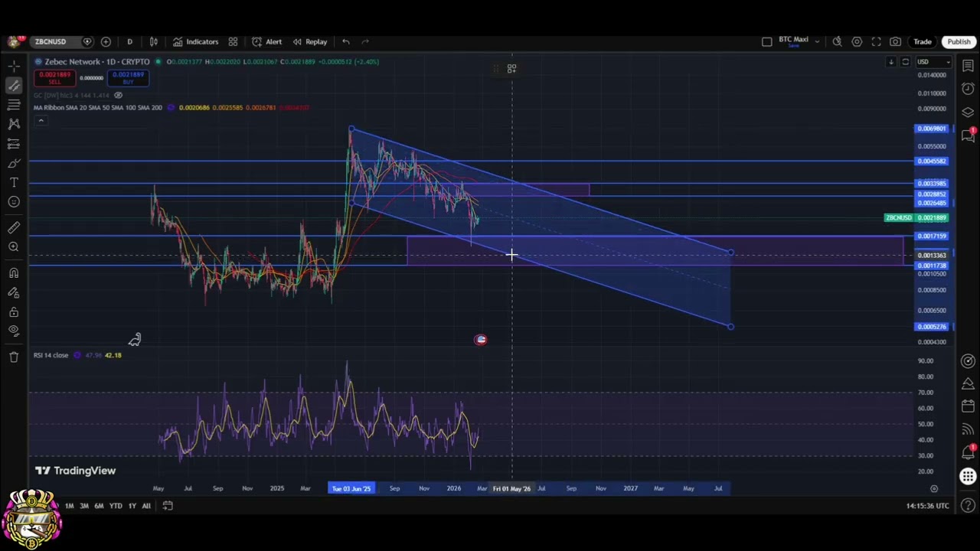Open the Indicators dialog
This screenshot has width=980, height=551.
tap(195, 41)
